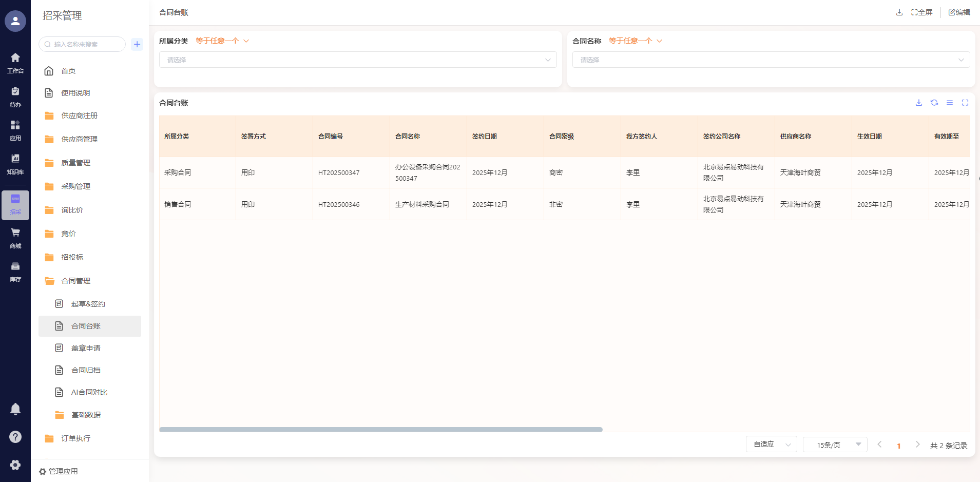Expand the table to fullscreen using the table toolbar icon
The width and height of the screenshot is (980, 482).
[x=965, y=103]
